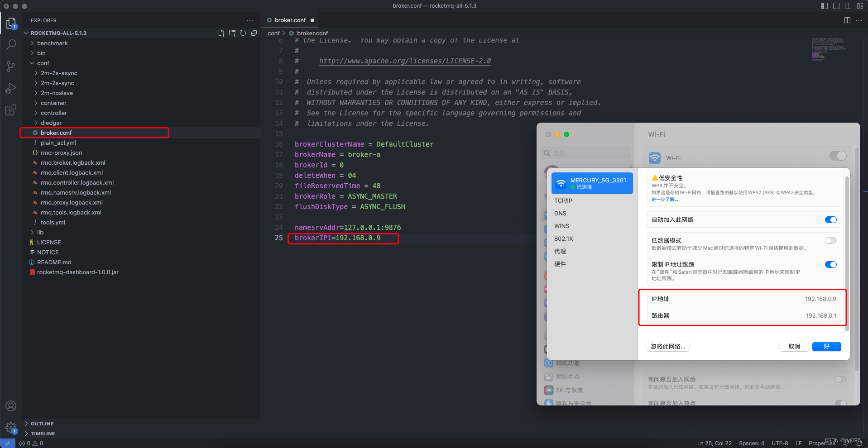Open the Run and Debug view

click(x=11, y=88)
